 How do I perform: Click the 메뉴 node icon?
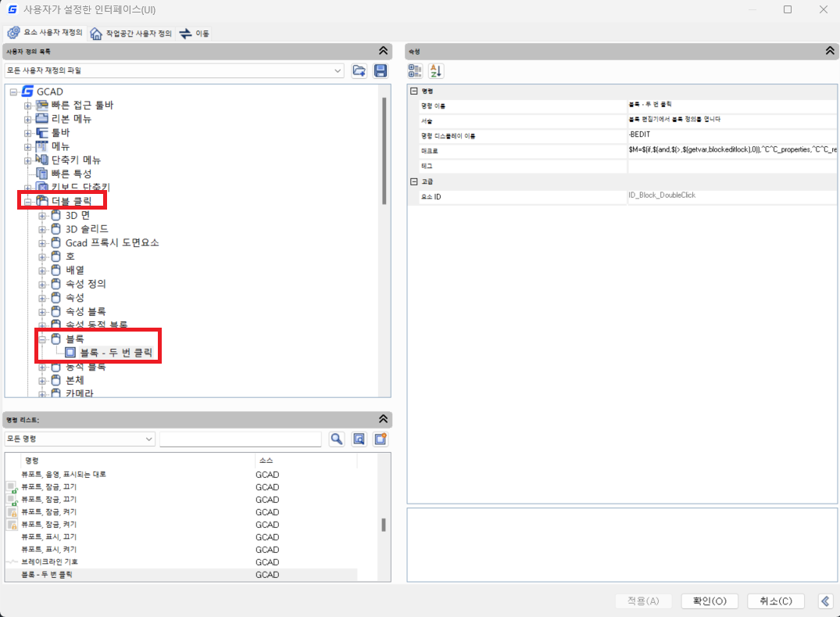(41, 145)
